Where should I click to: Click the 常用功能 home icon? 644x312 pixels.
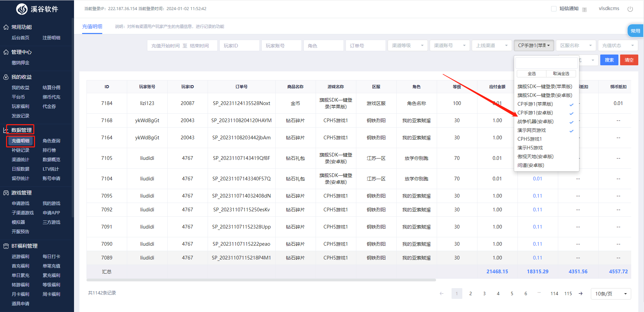click(6, 27)
